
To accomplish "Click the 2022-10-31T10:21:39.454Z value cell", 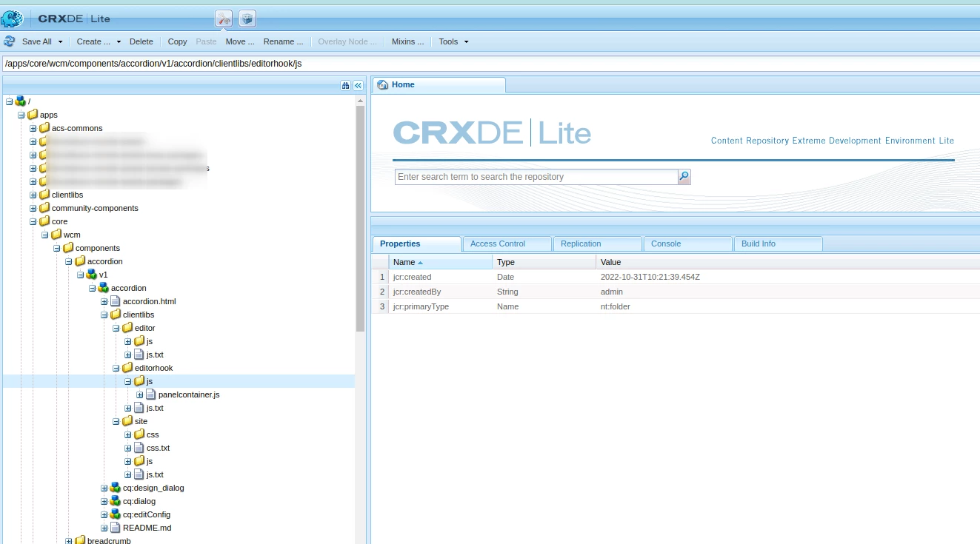I will pyautogui.click(x=787, y=277).
